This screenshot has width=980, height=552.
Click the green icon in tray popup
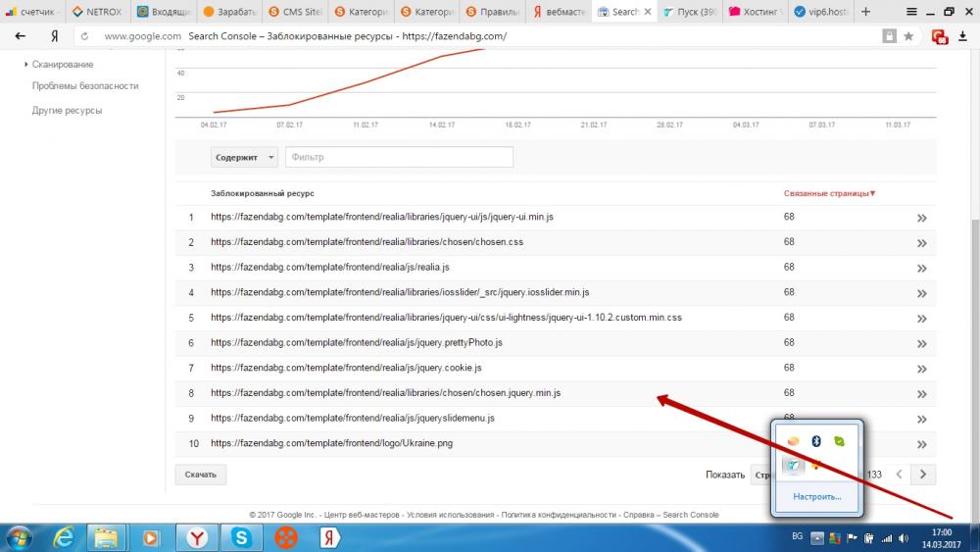point(840,441)
